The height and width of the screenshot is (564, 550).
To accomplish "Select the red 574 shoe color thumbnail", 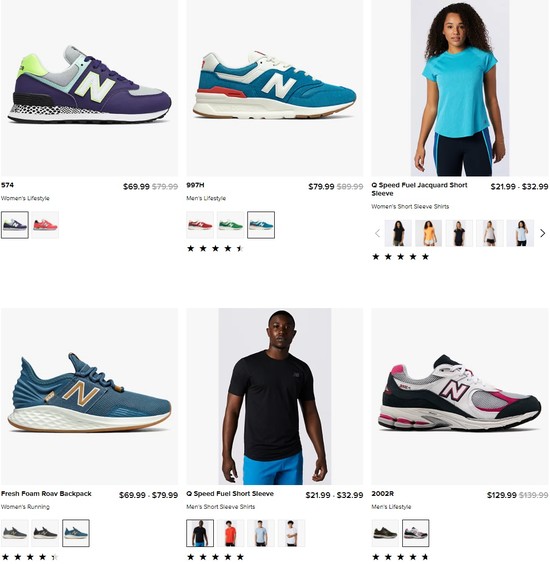I will coord(45,225).
